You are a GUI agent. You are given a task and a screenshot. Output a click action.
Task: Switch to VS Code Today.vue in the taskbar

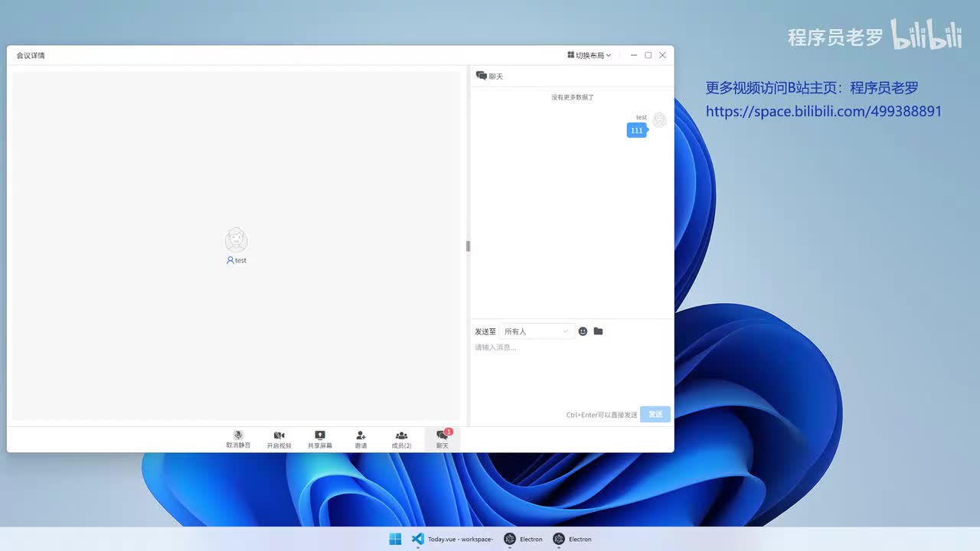coord(452,539)
